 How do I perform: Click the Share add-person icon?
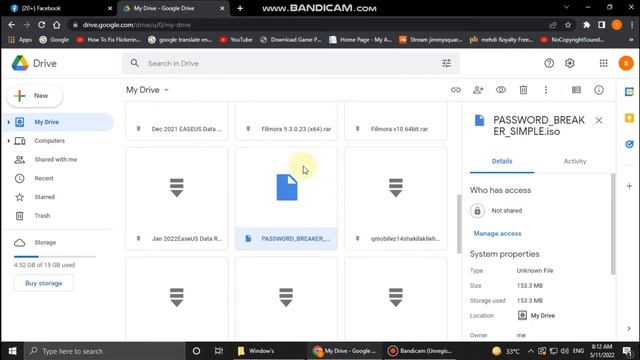pos(478,90)
